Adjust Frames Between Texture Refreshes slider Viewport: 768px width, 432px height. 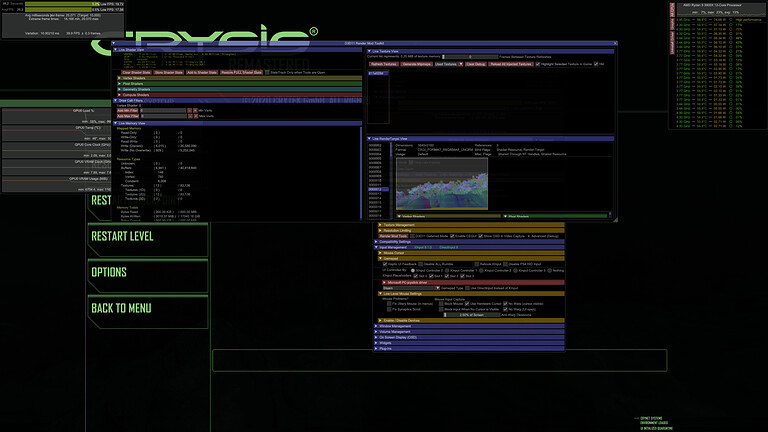pyautogui.click(x=470, y=57)
